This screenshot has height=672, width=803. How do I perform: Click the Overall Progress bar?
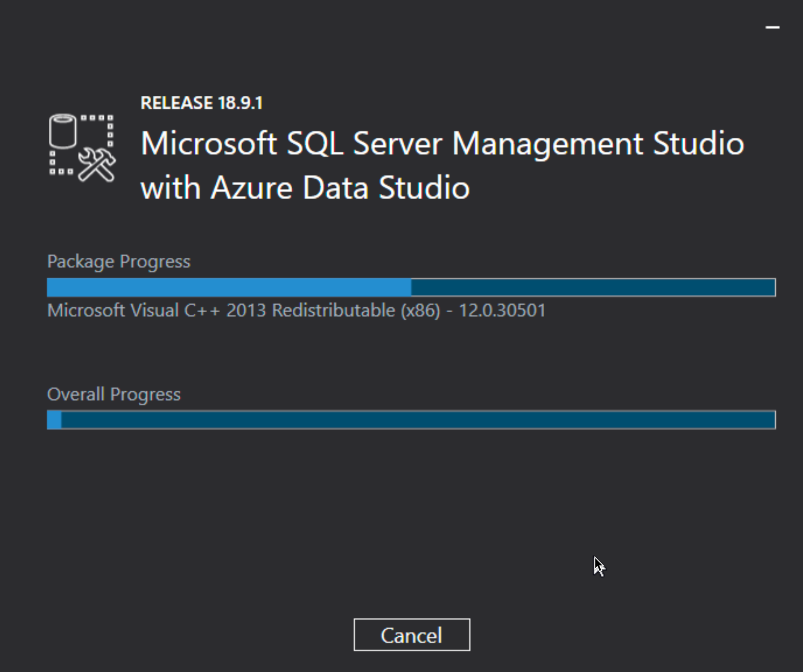(x=411, y=420)
